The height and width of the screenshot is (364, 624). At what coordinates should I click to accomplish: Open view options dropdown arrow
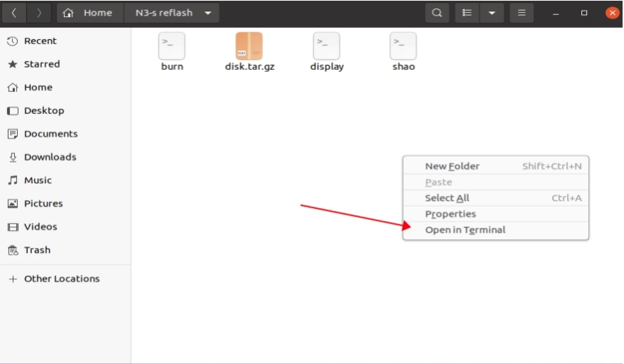491,13
